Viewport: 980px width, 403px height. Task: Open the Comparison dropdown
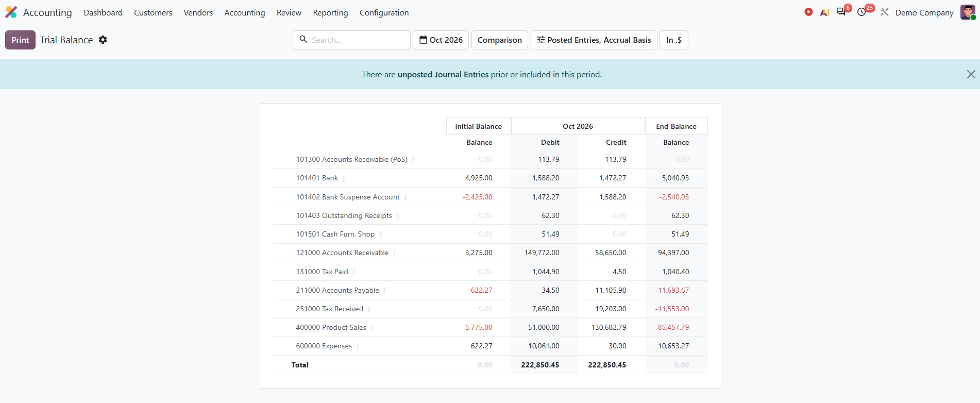tap(499, 40)
